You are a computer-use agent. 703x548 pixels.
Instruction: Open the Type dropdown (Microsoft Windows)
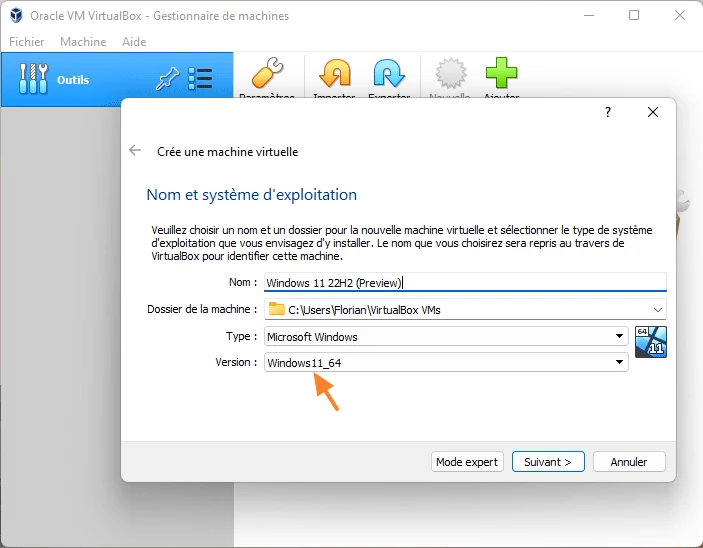click(446, 336)
